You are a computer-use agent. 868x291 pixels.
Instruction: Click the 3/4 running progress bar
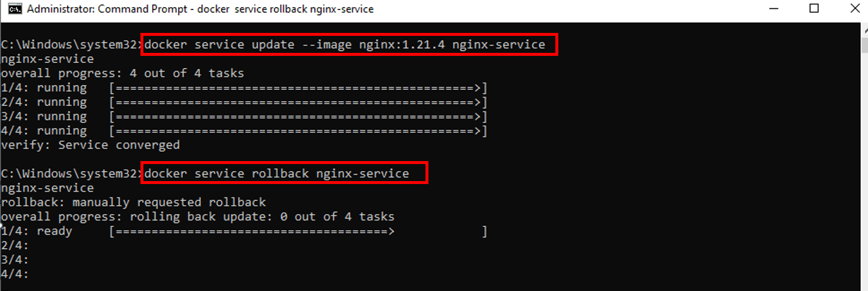299,116
